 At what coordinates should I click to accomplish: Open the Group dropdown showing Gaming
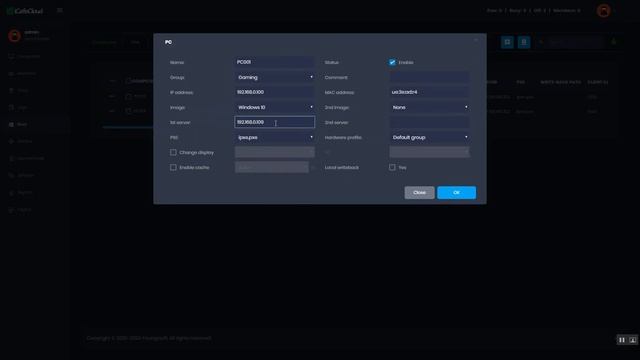(x=275, y=77)
